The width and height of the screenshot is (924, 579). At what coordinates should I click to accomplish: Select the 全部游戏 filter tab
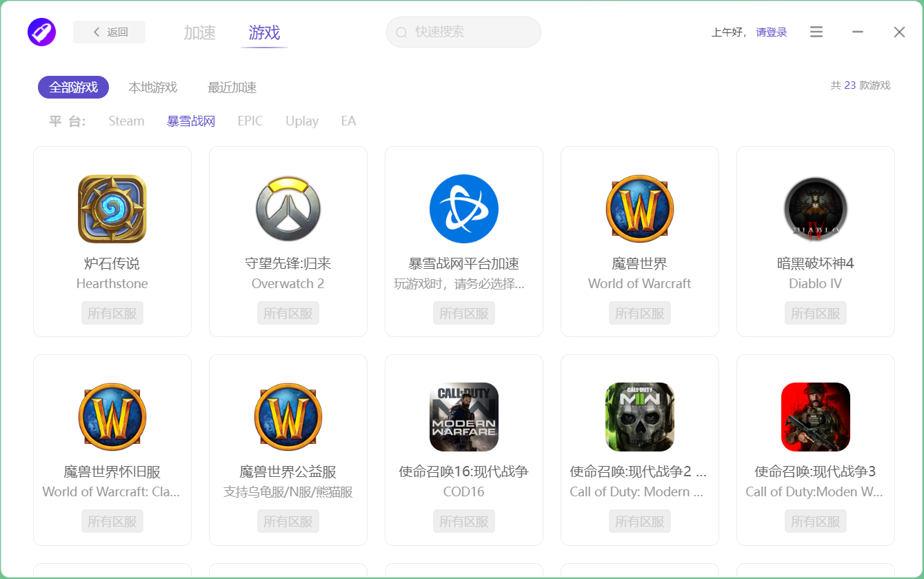74,88
